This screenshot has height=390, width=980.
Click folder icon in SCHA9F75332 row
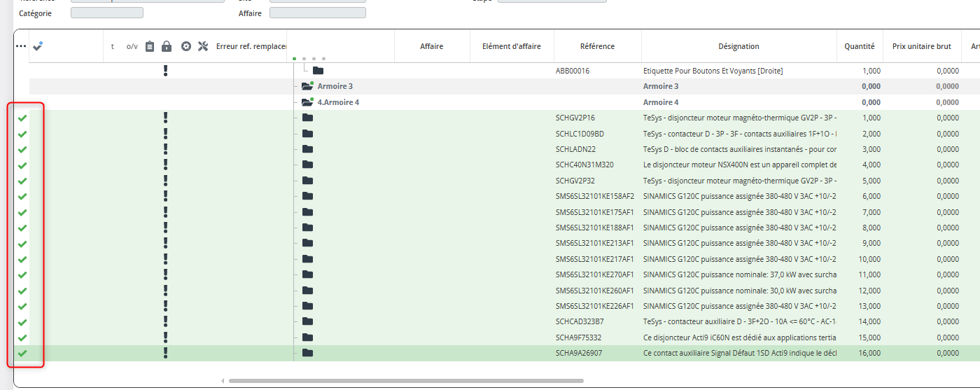coord(307,337)
